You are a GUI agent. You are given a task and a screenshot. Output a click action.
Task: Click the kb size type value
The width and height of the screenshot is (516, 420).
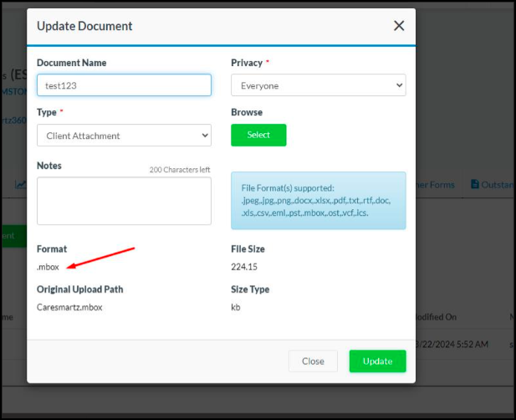coord(236,307)
